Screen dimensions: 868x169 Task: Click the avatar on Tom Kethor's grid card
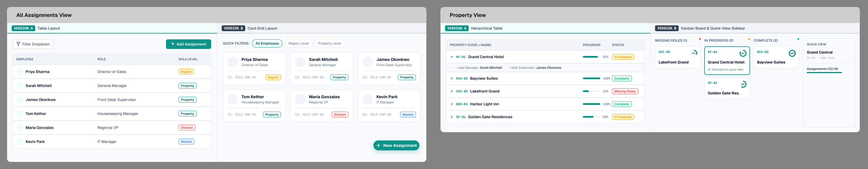[233, 99]
